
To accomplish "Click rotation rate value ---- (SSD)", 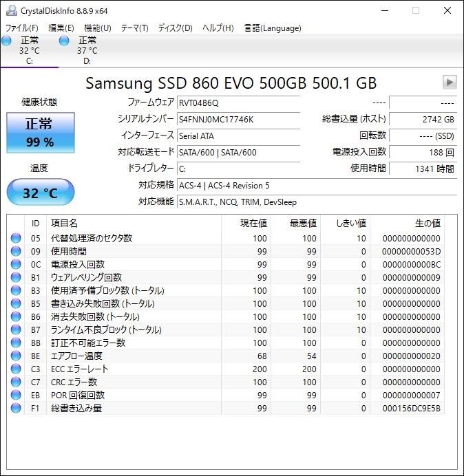I will point(423,136).
